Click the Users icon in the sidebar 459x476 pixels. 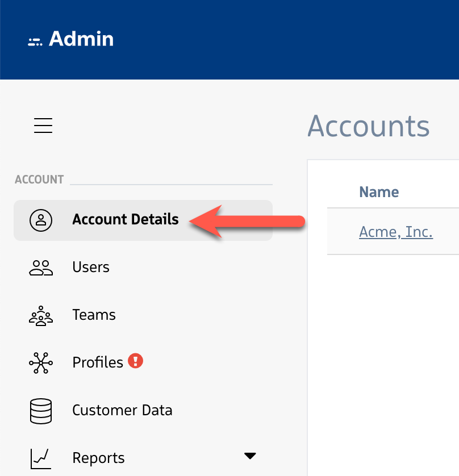[40, 267]
